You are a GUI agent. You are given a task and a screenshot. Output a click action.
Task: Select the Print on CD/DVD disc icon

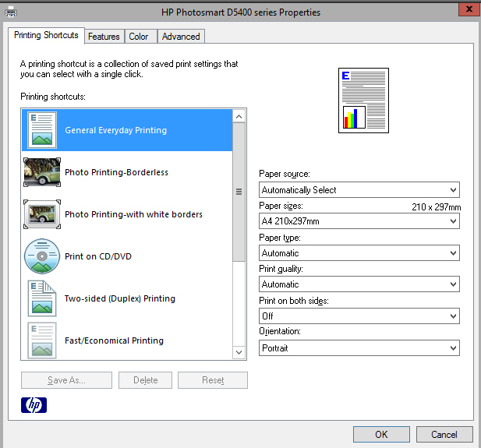pyautogui.click(x=42, y=256)
